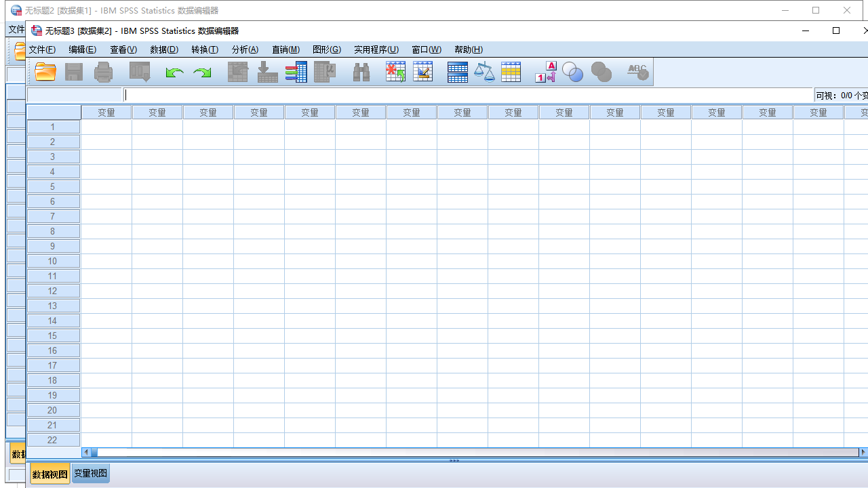Open the 文件(F) menu
Image resolution: width=868 pixels, height=488 pixels.
pos(42,49)
